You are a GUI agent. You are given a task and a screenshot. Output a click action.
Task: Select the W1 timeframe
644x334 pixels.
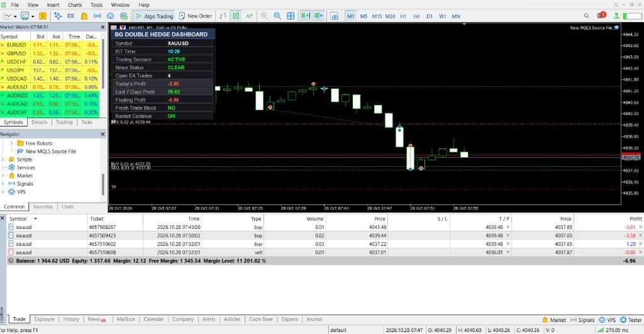pos(442,16)
